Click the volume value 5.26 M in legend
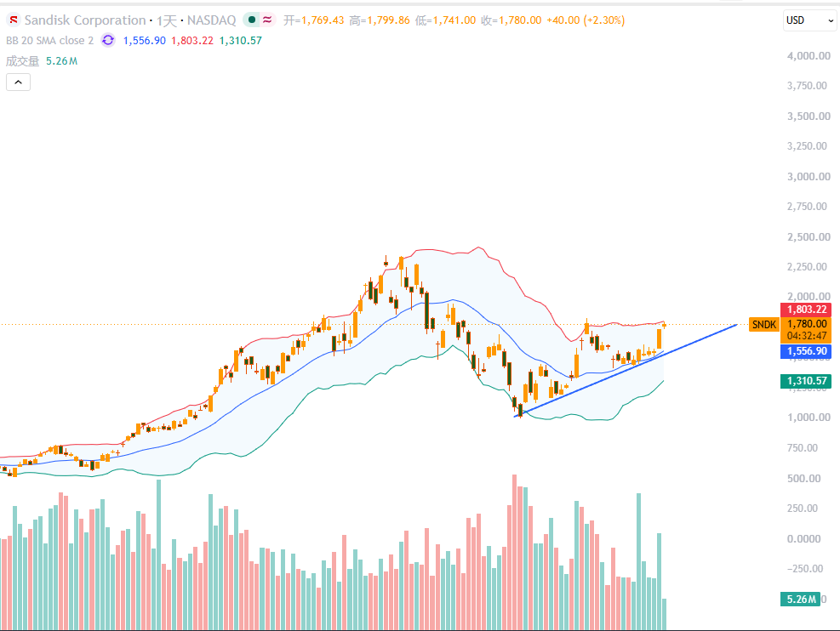Viewport: 840px width, 631px height. (61, 61)
